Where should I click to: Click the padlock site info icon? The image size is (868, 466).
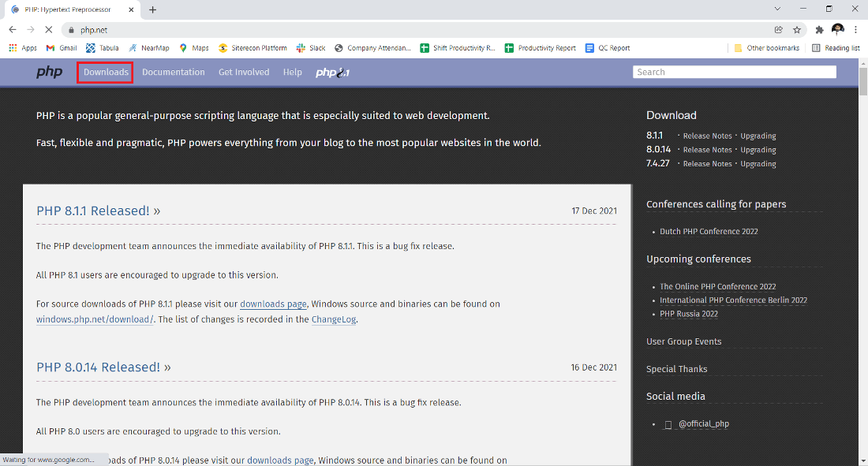pyautogui.click(x=71, y=30)
